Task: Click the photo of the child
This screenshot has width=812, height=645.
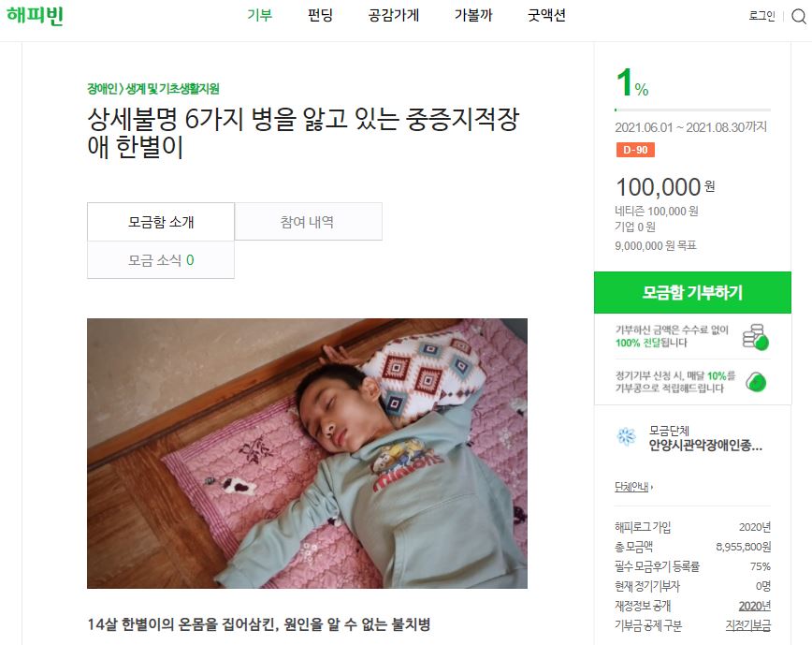Action: [307, 453]
